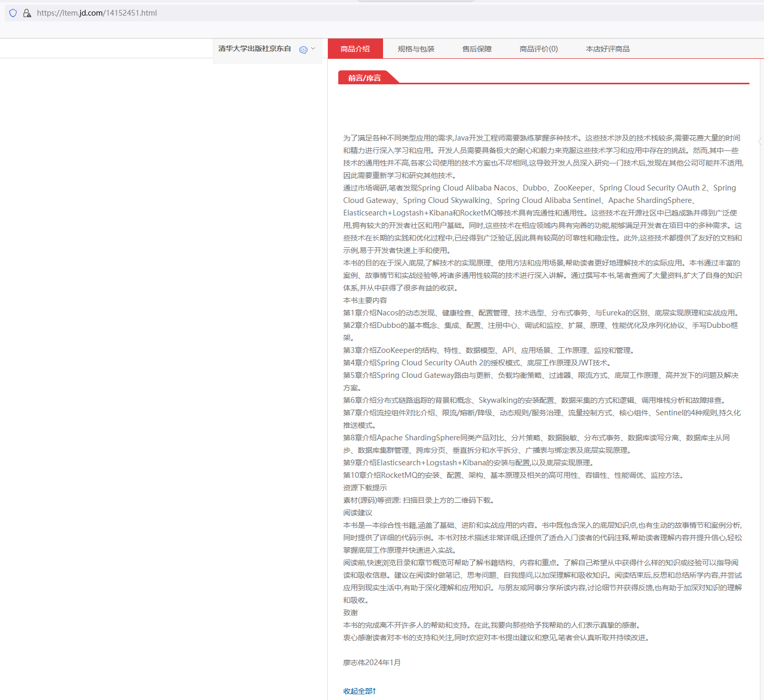Click the author line 廖志伟2024年1月
This screenshot has width=764, height=700.
click(372, 663)
